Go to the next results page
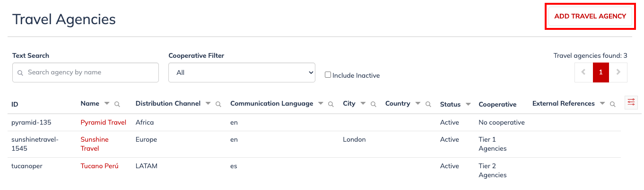Viewport: 644px width, 190px height. (618, 72)
